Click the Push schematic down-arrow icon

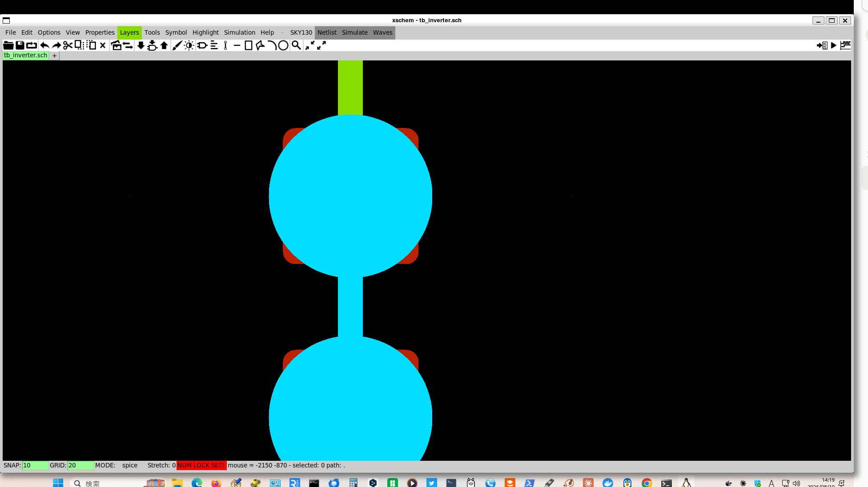click(141, 45)
